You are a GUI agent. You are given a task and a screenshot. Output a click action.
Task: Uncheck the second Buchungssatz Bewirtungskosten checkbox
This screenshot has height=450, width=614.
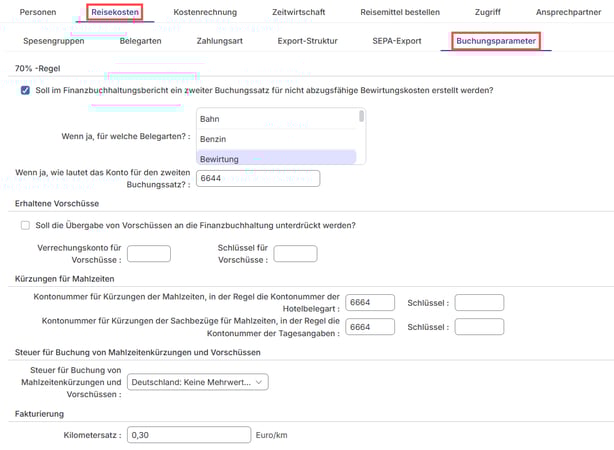[x=25, y=90]
